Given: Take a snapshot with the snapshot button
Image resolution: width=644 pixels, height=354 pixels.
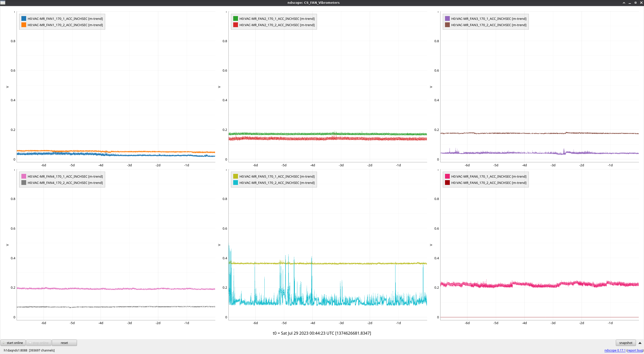Looking at the screenshot, I should 626,343.
